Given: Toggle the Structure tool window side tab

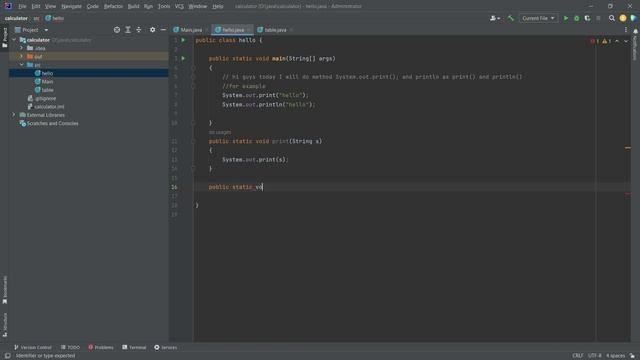Looking at the screenshot, I should pos(4,324).
